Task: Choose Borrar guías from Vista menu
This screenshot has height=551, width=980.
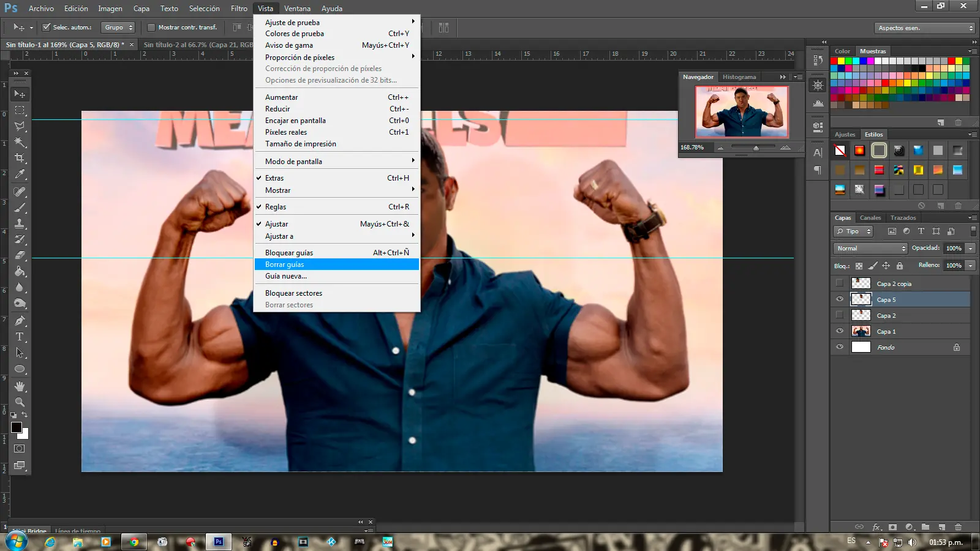Action: [337, 264]
